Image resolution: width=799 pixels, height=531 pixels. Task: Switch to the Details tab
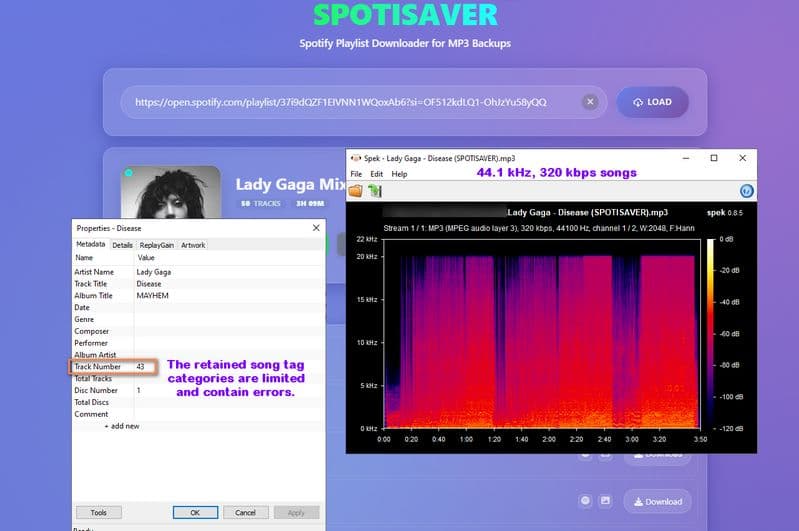(x=122, y=245)
